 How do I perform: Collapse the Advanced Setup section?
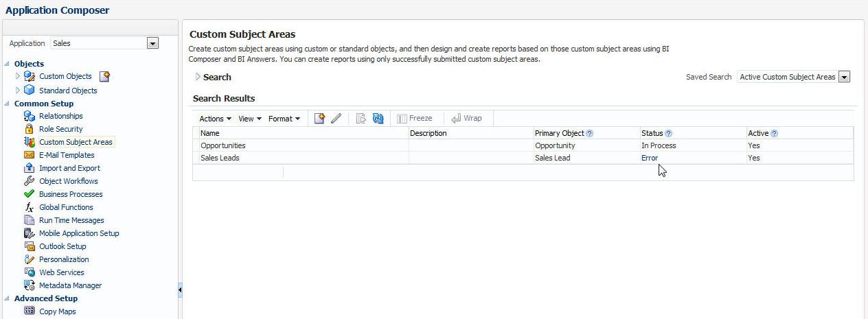[8, 298]
